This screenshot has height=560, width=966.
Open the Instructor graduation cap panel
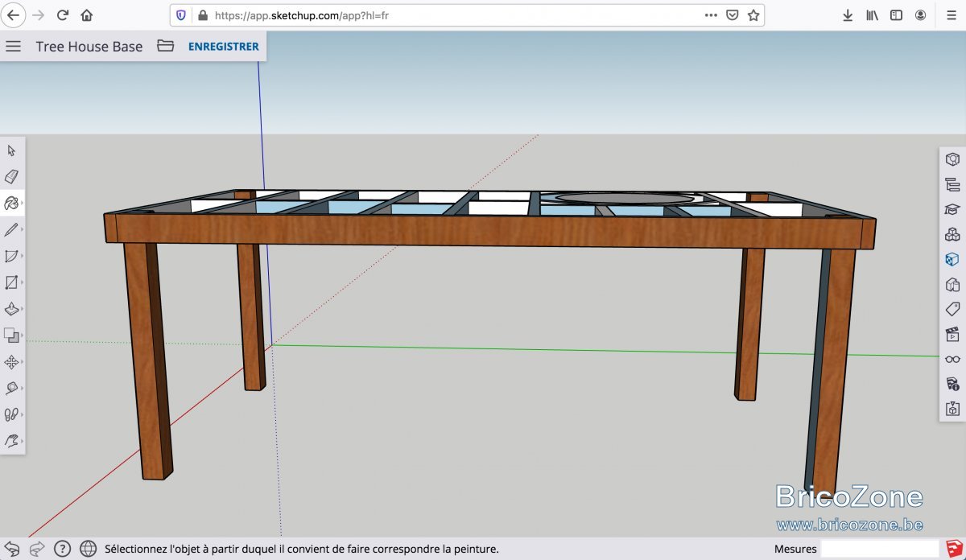[952, 209]
